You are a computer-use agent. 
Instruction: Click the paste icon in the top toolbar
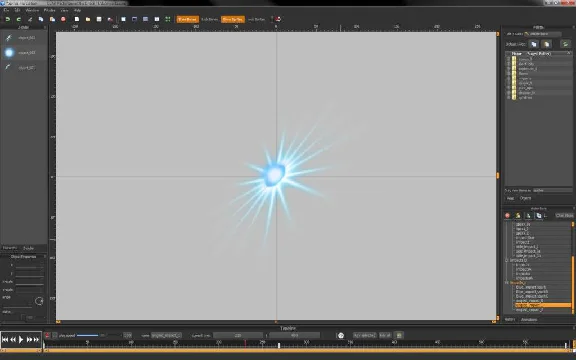(52, 19)
